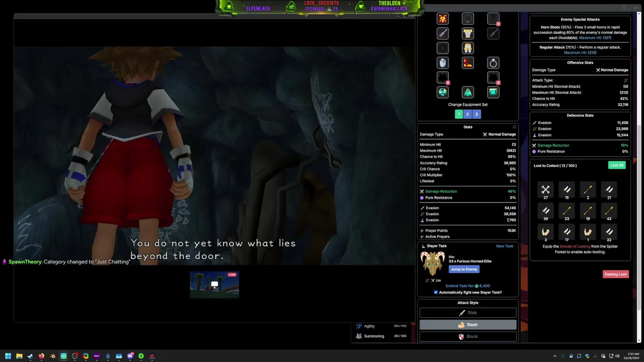Select the Stab attack style

pyautogui.click(x=468, y=313)
